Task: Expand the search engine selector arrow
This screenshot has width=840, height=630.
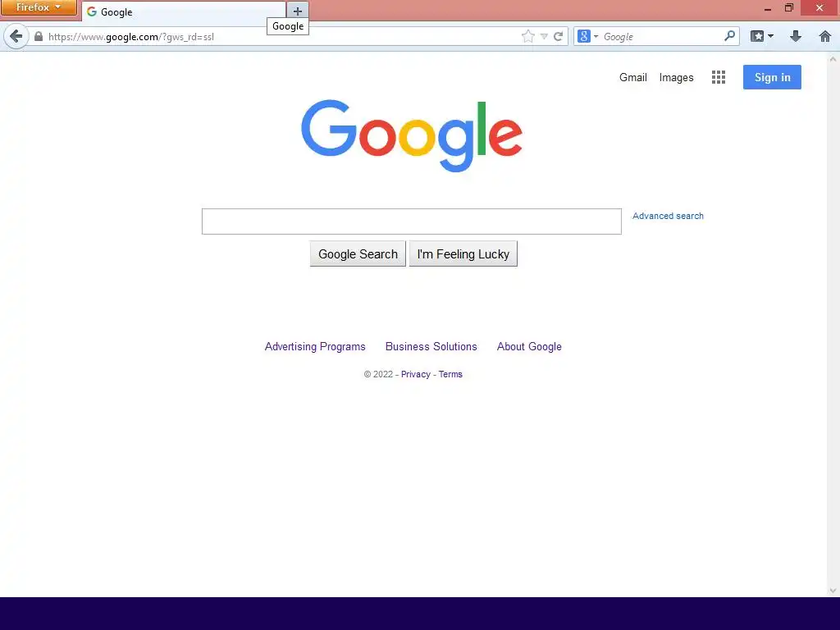Action: (x=596, y=36)
